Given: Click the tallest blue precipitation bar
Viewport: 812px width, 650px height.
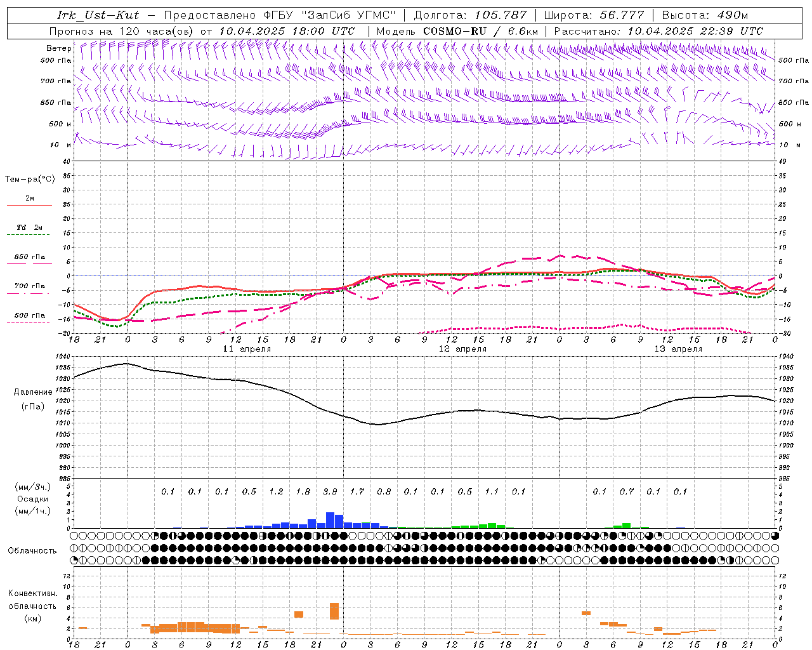Looking at the screenshot, I should pyautogui.click(x=330, y=520).
